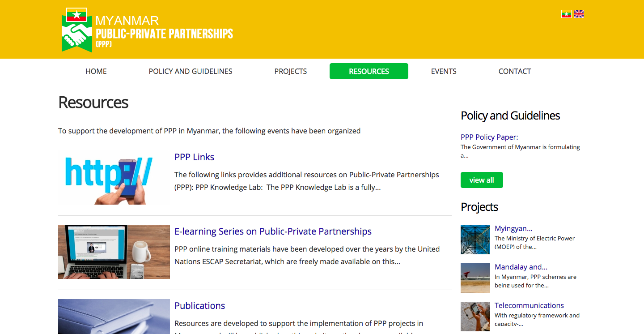The image size is (644, 334).
Task: Click the electric tower project thumbnail
Action: [475, 240]
